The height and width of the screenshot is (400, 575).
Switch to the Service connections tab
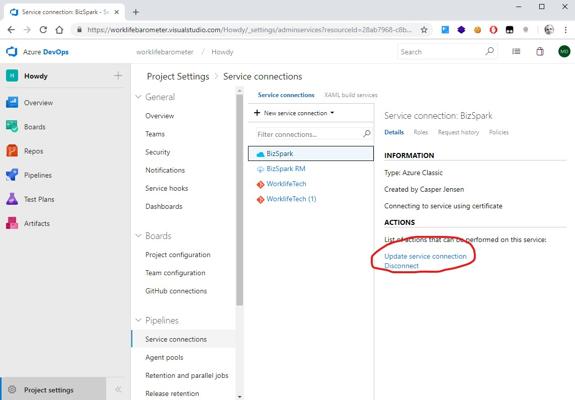286,95
